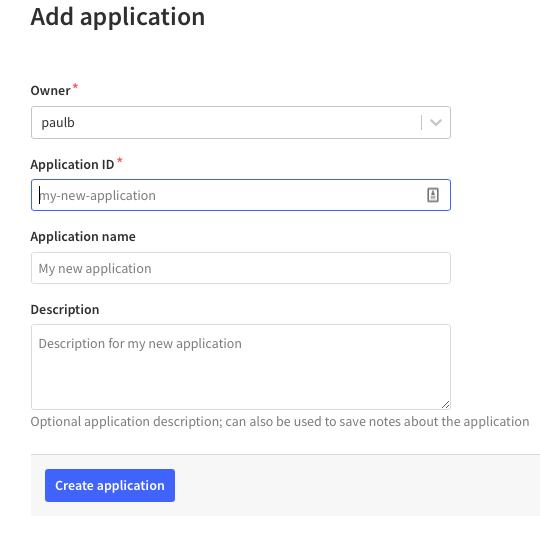The width and height of the screenshot is (540, 535).
Task: Click the Owner field label
Action: coord(50,91)
